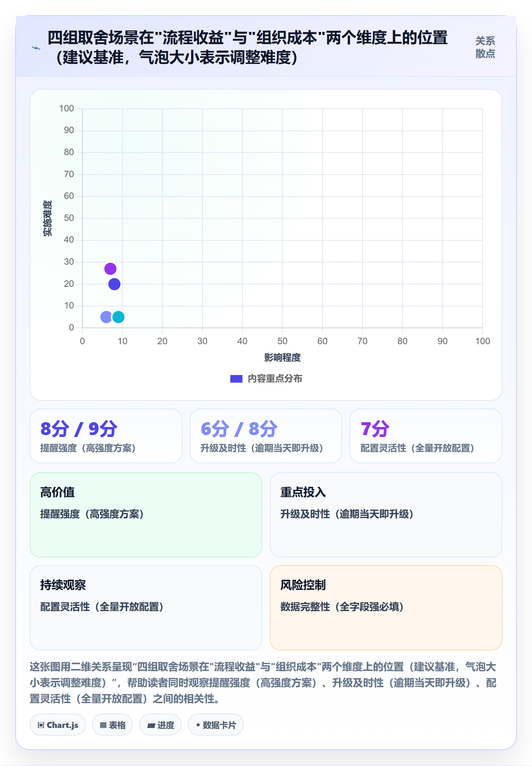Click the 数据卡片 tag chip

coord(216,725)
